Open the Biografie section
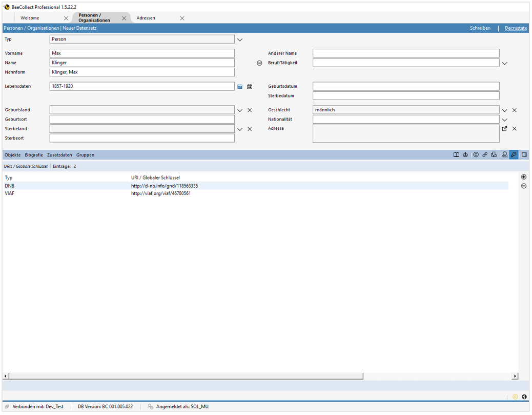 33,154
